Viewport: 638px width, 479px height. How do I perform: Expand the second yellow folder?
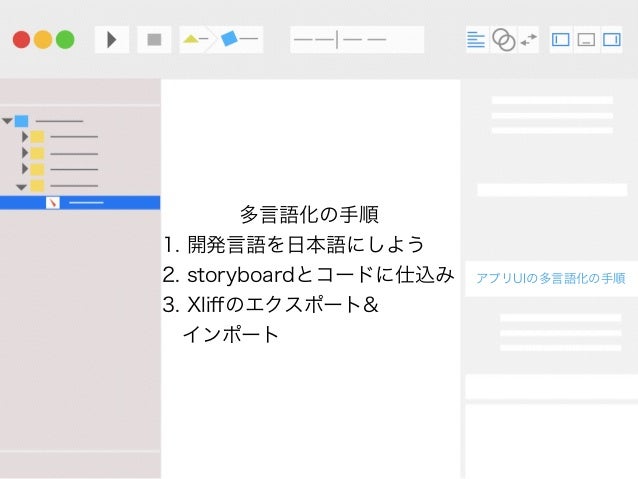(25, 153)
